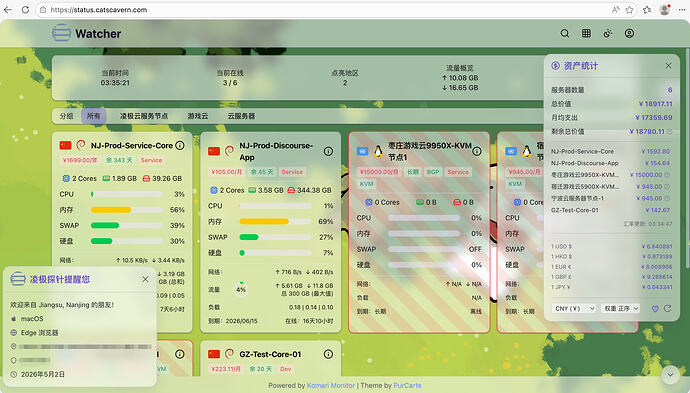Click 流量概览 traffic overview statistic

point(460,78)
